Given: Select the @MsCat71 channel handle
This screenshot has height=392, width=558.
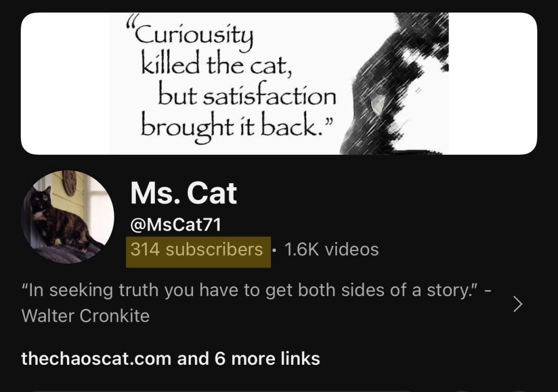Looking at the screenshot, I should coord(176,225).
